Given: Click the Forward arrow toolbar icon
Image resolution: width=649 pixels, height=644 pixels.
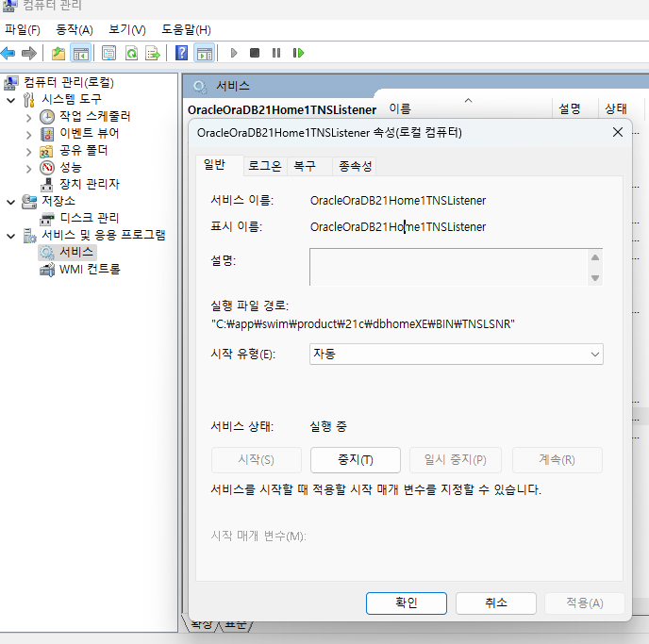Looking at the screenshot, I should pos(29,53).
